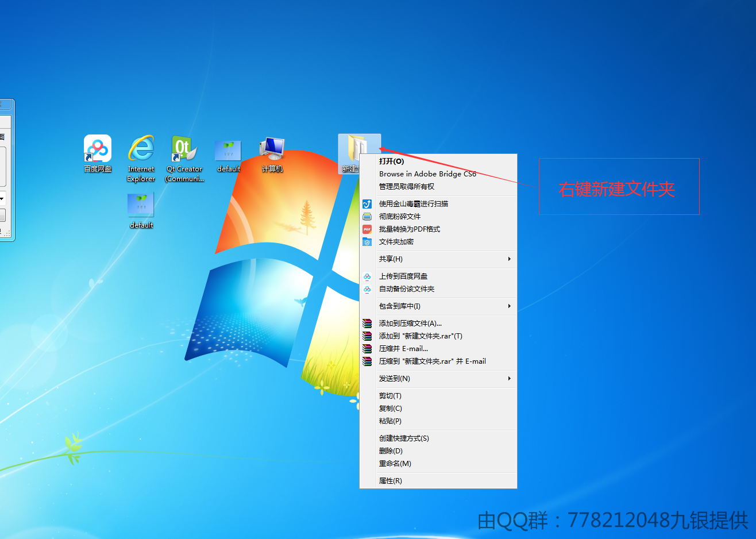Choose 管理员取得所有权 from the menu

438,187
